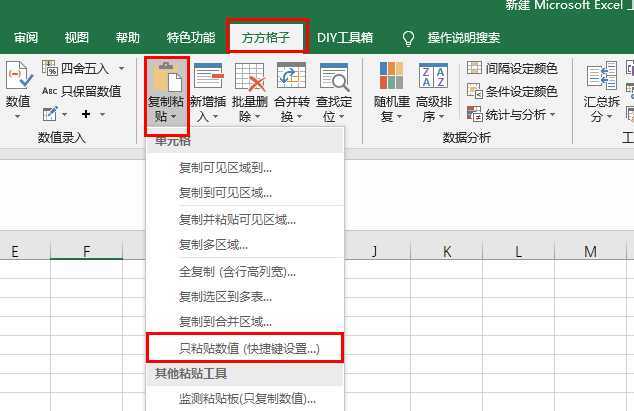Click the 操作说明搜索 search box
This screenshot has width=634, height=411.
pyautogui.click(x=464, y=38)
